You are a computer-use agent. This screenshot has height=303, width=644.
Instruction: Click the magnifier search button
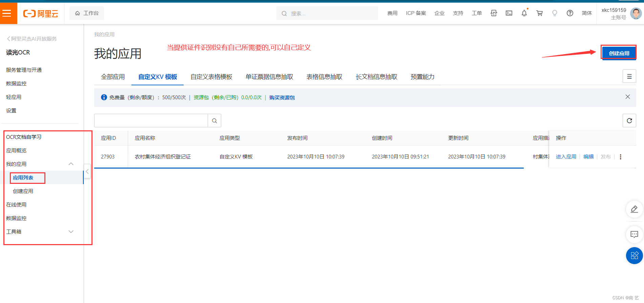coord(214,121)
